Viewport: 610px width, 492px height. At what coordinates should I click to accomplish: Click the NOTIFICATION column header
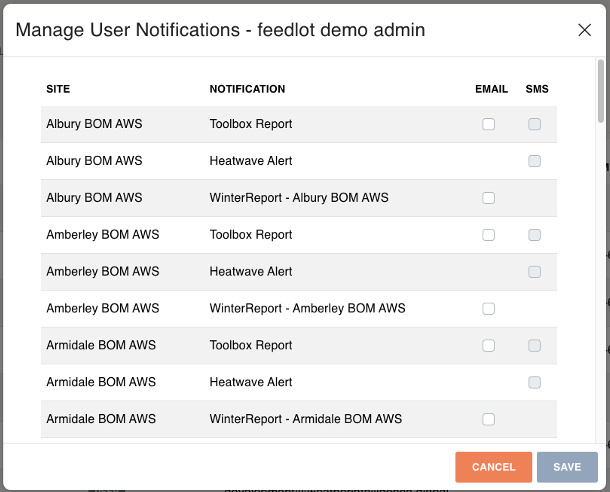point(247,89)
